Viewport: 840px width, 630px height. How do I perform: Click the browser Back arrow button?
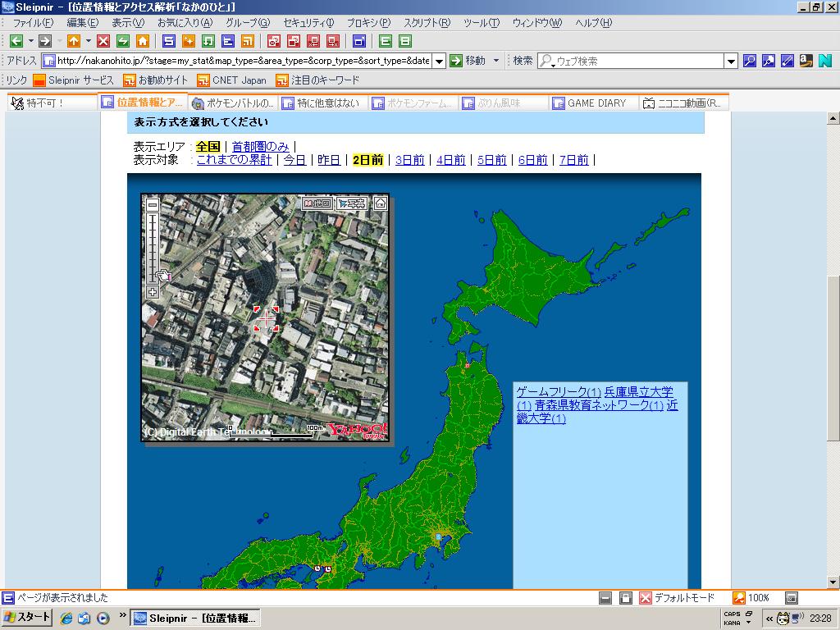pyautogui.click(x=16, y=41)
